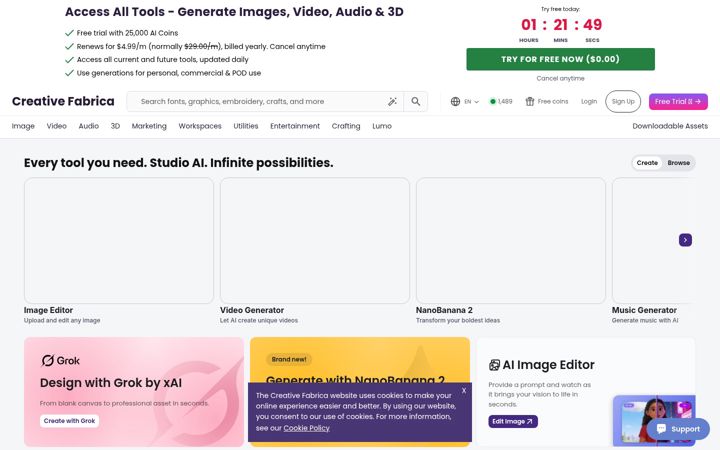The image size is (720, 450).
Task: Close the cookie notice with the X
Action: pyautogui.click(x=464, y=391)
